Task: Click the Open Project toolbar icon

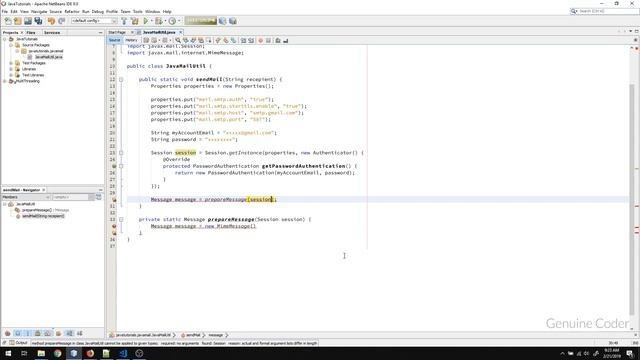Action: [x=28, y=21]
